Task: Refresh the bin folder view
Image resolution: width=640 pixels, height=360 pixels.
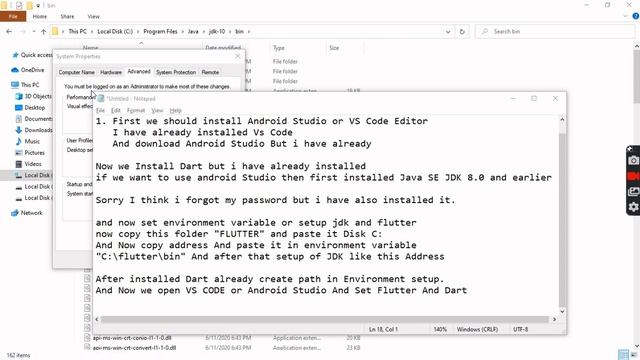Action: [462, 31]
